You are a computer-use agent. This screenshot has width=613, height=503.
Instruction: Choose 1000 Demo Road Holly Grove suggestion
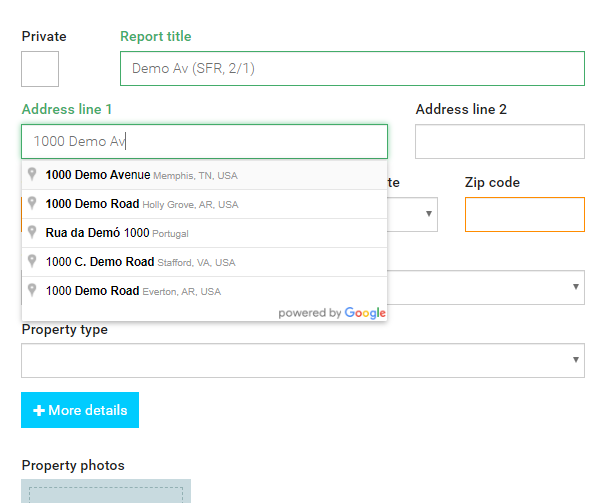pos(204,204)
